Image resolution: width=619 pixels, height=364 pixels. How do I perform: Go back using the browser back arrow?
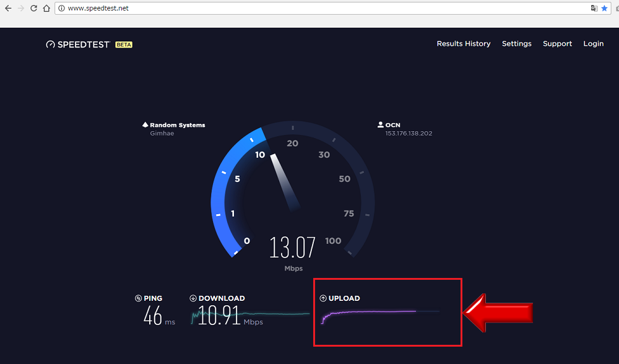(x=8, y=8)
